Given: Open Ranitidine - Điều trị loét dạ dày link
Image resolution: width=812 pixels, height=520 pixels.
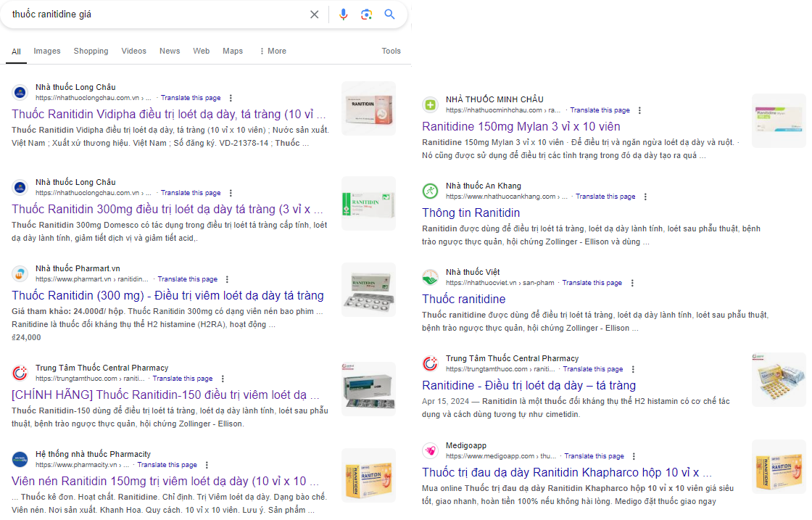Looking at the screenshot, I should pos(529,386).
